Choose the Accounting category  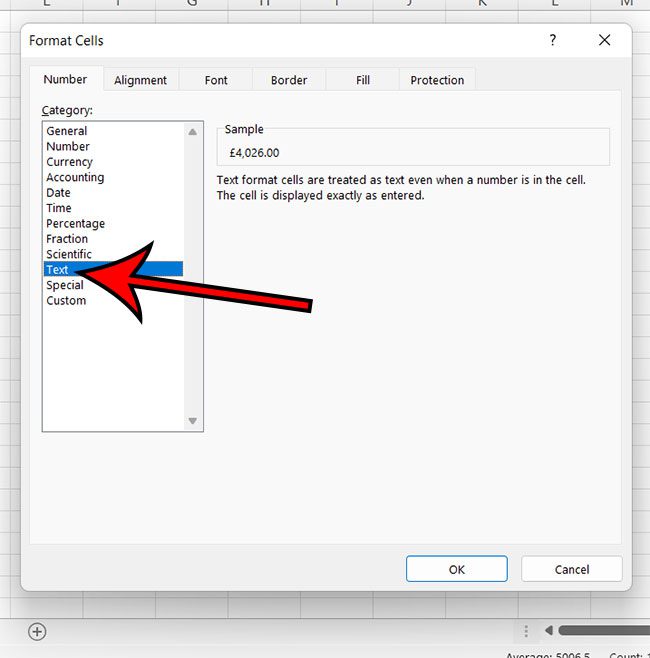pos(75,178)
